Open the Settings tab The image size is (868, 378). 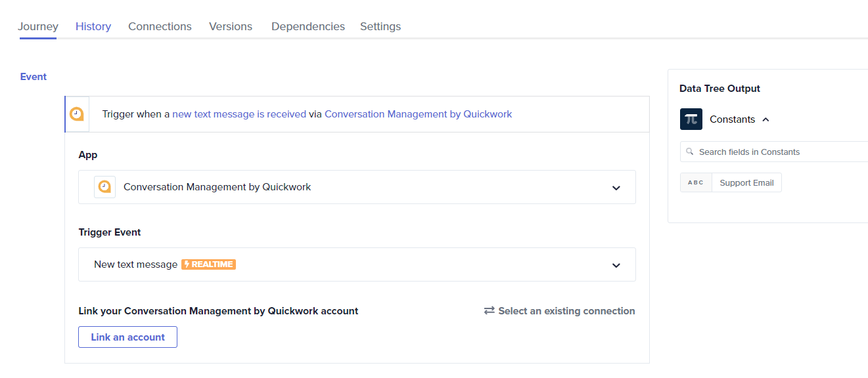[380, 26]
